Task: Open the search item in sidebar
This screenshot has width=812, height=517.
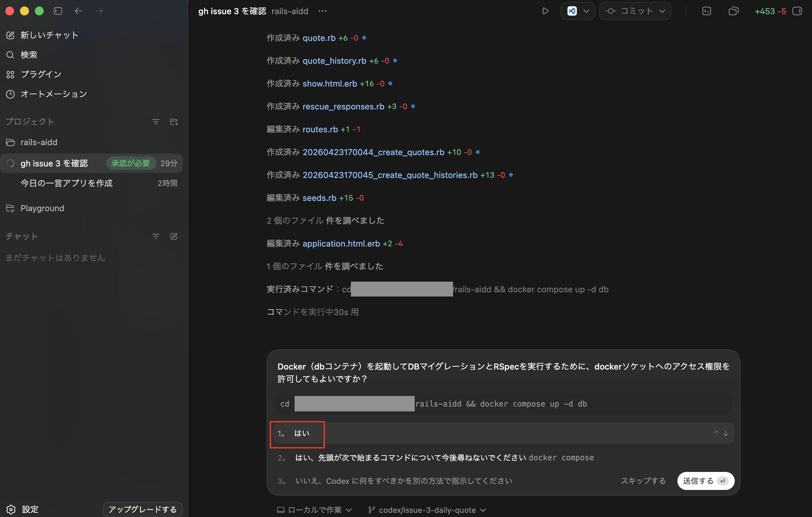Action: click(x=28, y=55)
